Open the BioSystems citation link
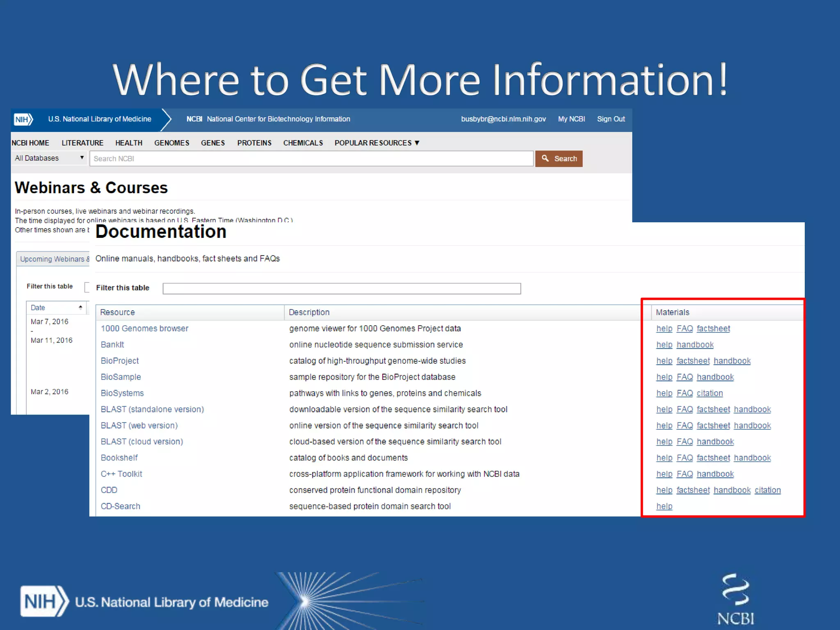Image resolution: width=840 pixels, height=630 pixels. click(x=710, y=393)
